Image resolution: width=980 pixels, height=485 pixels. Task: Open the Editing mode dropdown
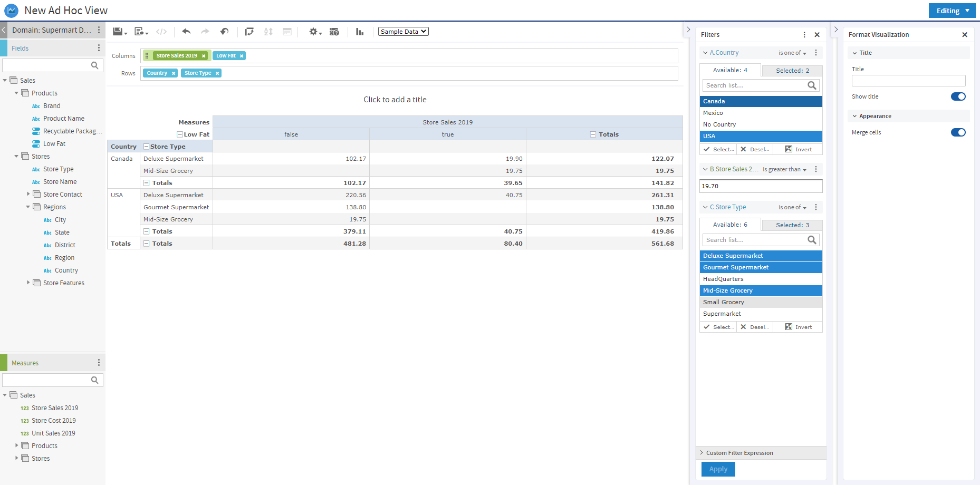(x=952, y=11)
